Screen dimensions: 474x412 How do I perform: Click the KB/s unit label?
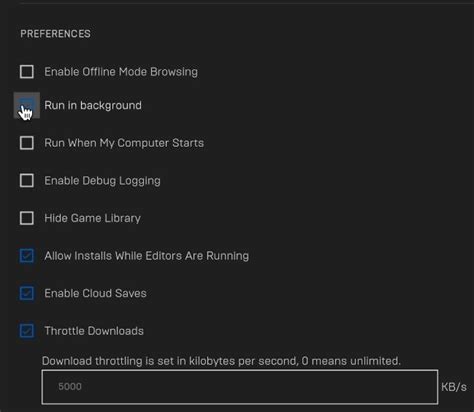pos(454,387)
